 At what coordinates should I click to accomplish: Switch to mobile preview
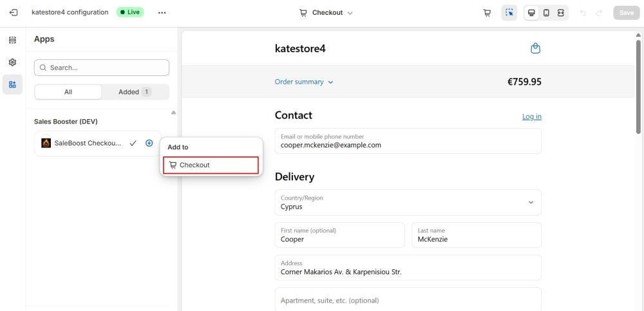coord(546,13)
